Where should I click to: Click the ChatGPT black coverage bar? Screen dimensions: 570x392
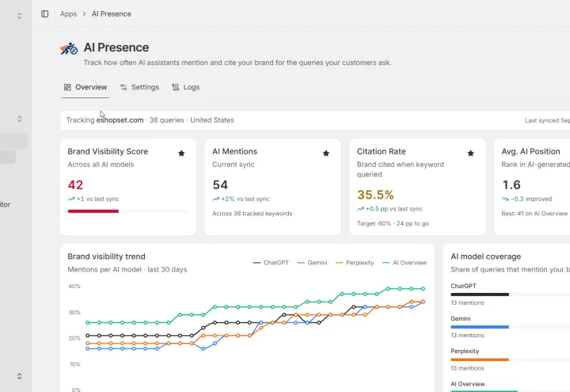click(x=480, y=295)
